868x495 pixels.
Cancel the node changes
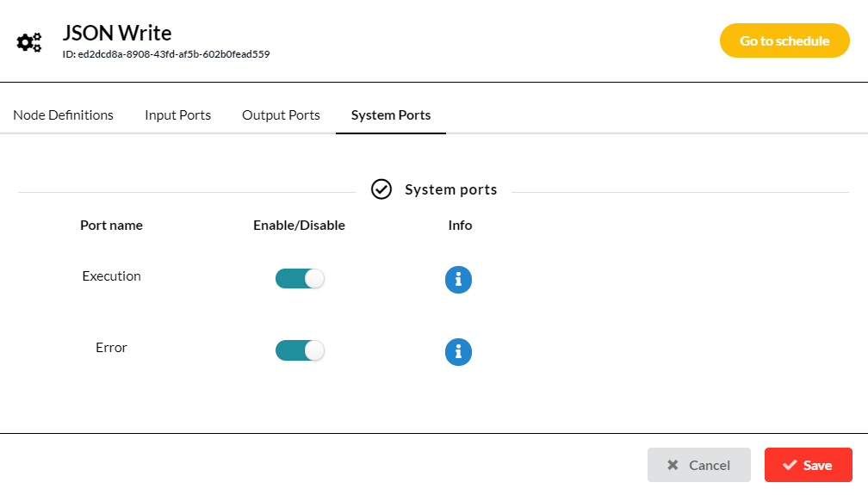[x=698, y=465]
